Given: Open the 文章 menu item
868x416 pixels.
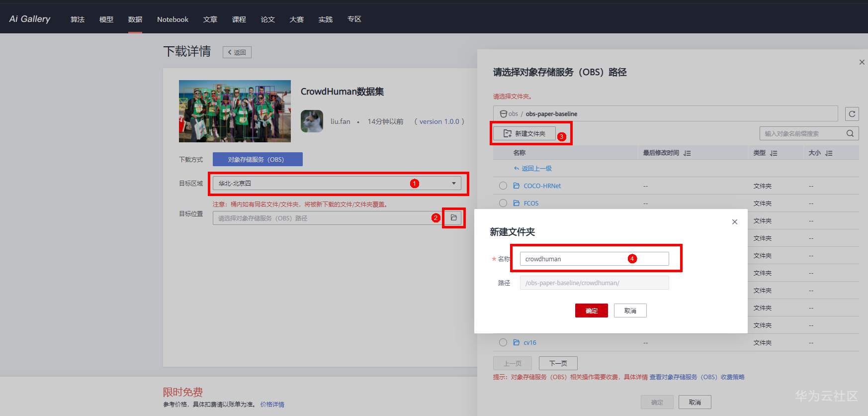Looking at the screenshot, I should [210, 19].
